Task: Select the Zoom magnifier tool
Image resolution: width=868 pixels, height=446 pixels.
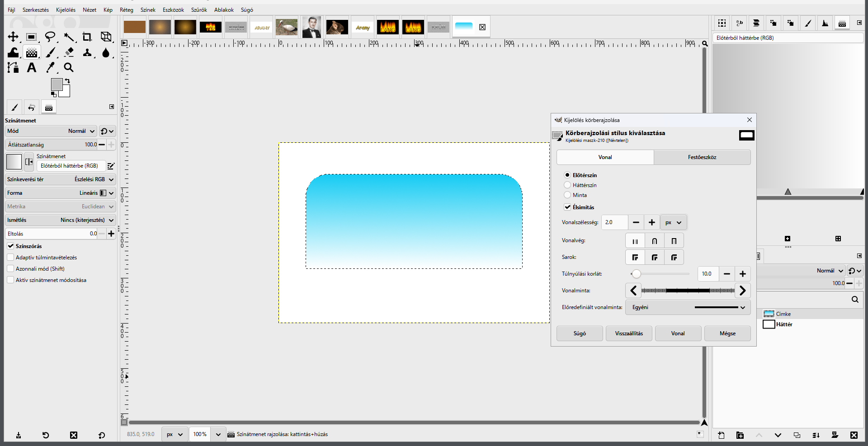Action: pos(69,68)
